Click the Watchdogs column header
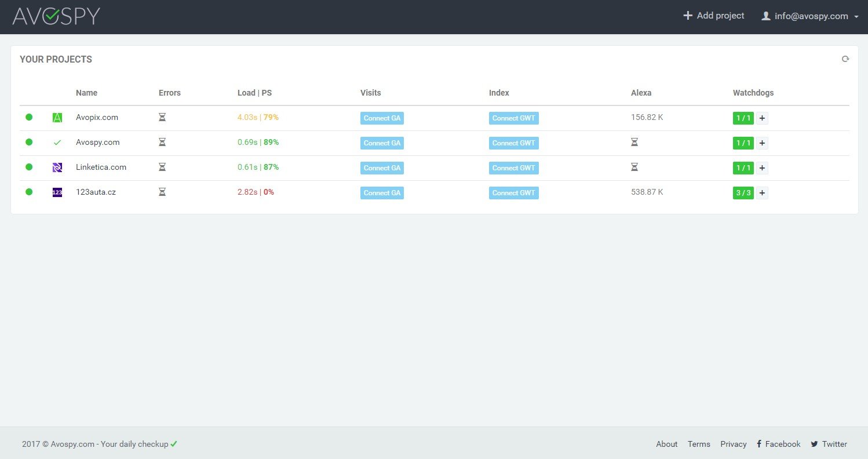 (x=753, y=93)
